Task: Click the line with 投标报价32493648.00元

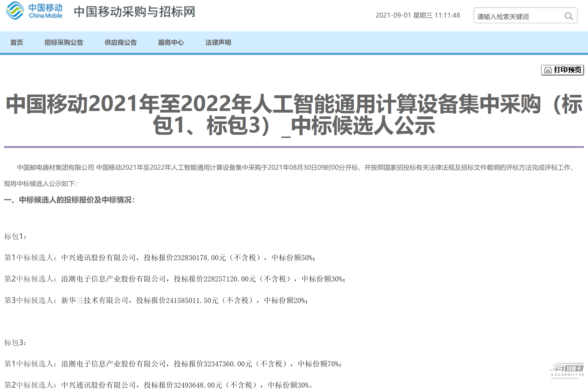Action: (x=158, y=385)
